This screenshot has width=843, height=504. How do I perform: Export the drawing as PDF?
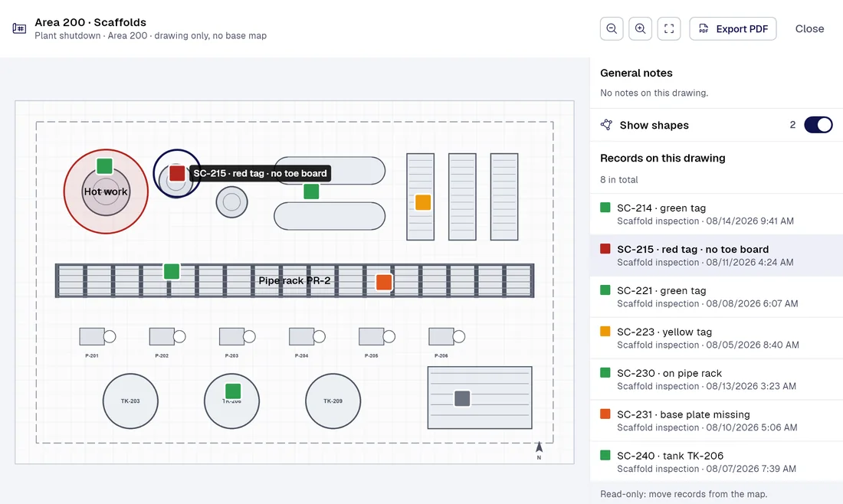coord(733,29)
